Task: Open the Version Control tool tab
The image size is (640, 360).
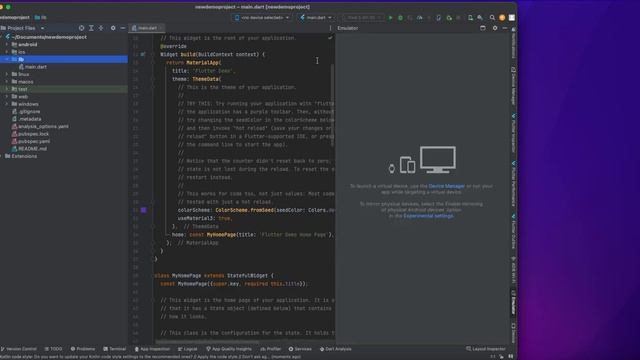Action: pyautogui.click(x=19, y=349)
